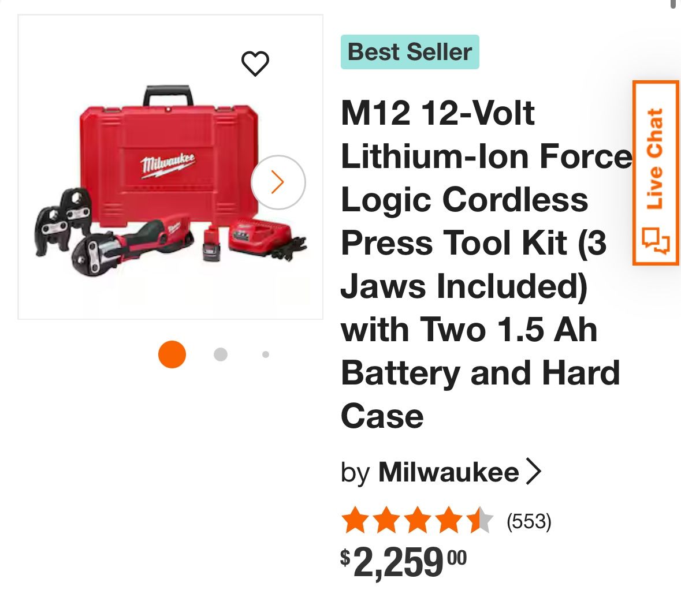
Task: Click the Best Seller badge
Action: (410, 52)
